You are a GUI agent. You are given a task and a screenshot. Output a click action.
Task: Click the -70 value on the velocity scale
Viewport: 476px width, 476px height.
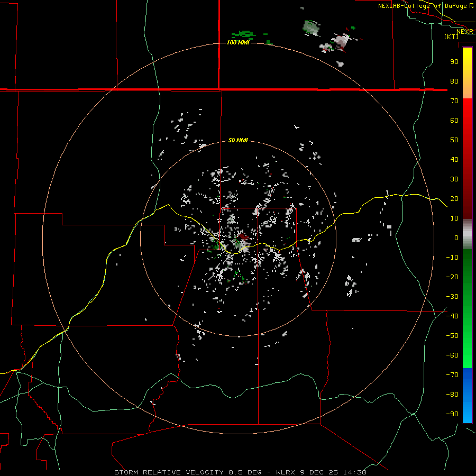[452, 375]
